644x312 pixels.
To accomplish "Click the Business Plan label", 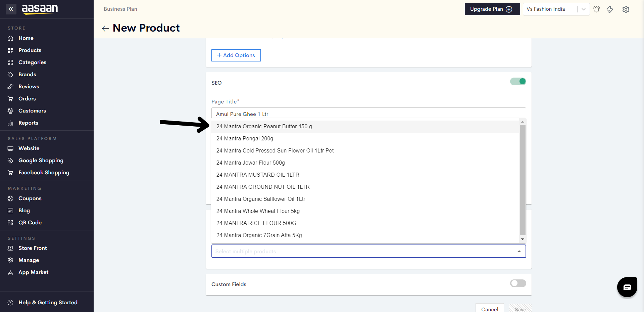I will (120, 9).
